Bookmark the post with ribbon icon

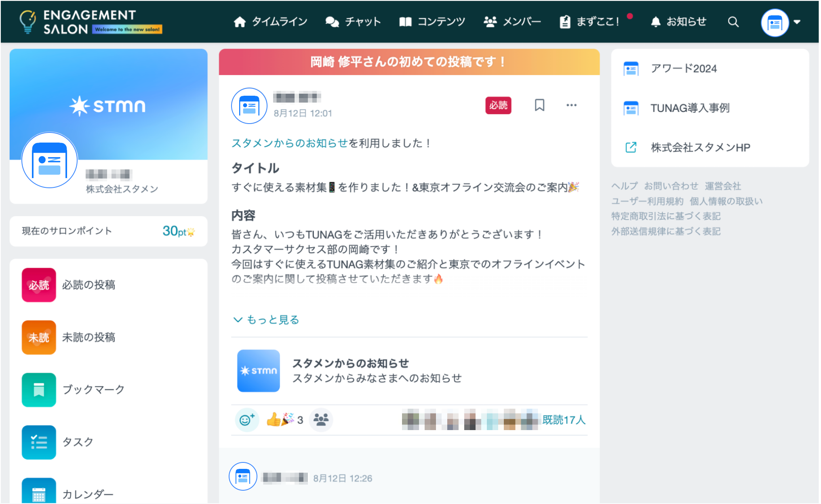point(539,105)
